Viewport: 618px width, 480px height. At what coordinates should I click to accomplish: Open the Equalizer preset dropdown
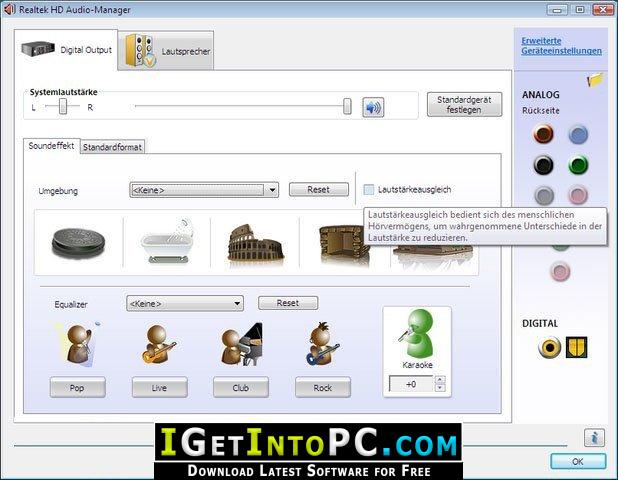coord(184,303)
